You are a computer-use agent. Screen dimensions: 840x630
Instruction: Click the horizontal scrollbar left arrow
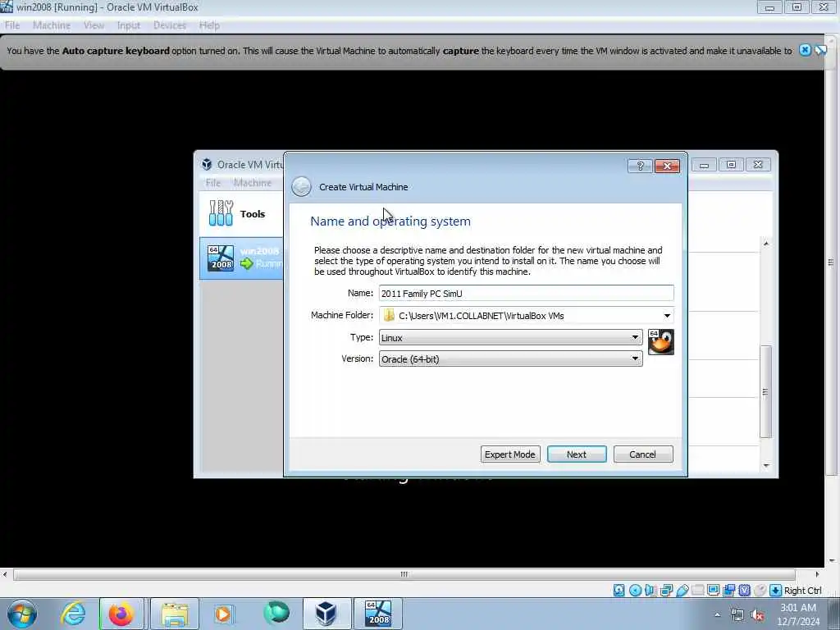[5, 574]
